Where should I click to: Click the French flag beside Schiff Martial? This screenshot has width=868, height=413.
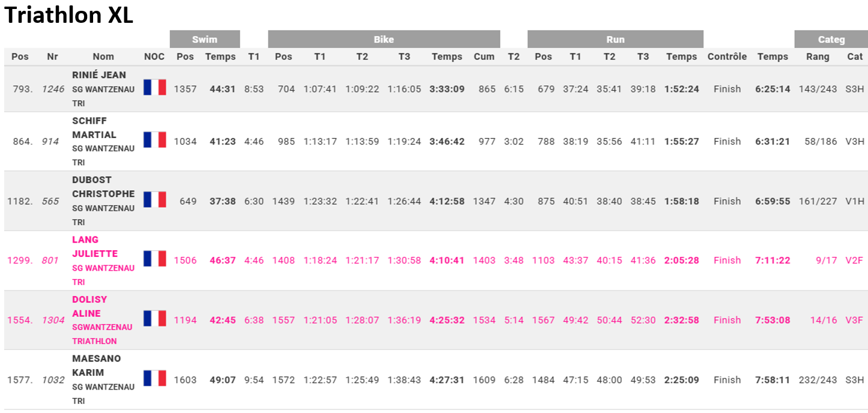(x=154, y=140)
